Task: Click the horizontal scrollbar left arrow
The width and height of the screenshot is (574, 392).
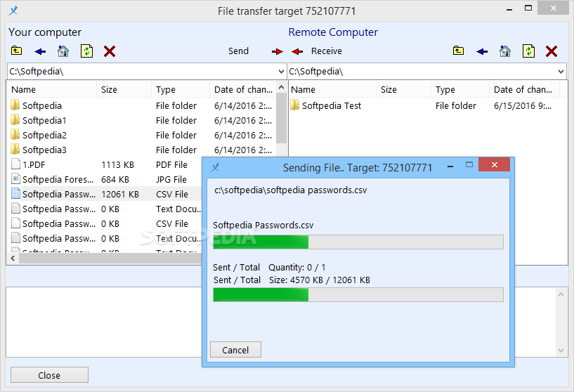Action: [x=13, y=258]
